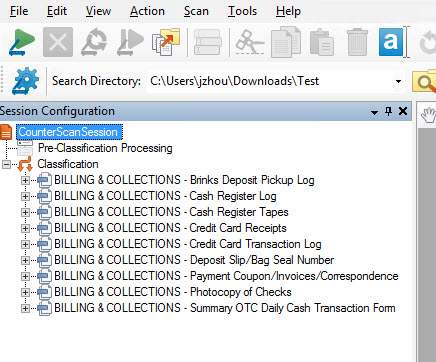This screenshot has width=436, height=362.
Task: Select the CounterScanSession tree node
Action: tap(69, 132)
